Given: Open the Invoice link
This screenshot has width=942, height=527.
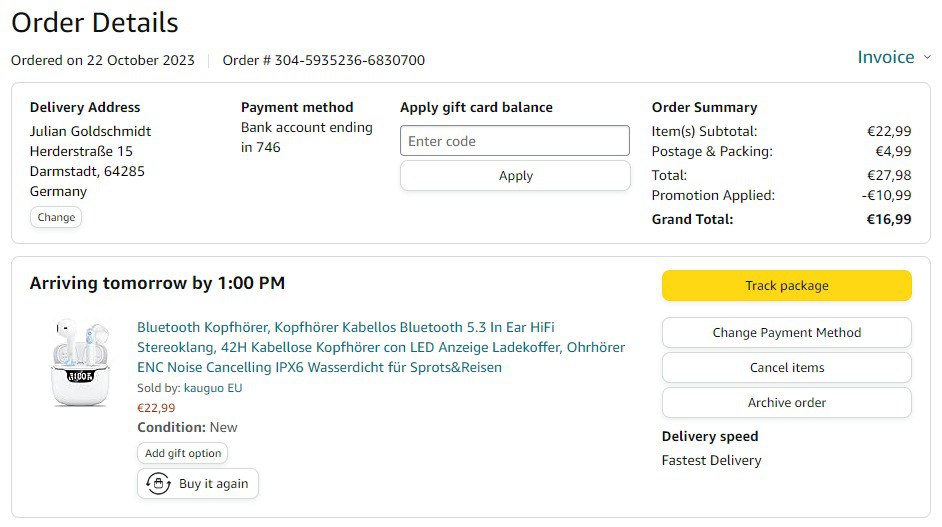Looking at the screenshot, I should [885, 57].
